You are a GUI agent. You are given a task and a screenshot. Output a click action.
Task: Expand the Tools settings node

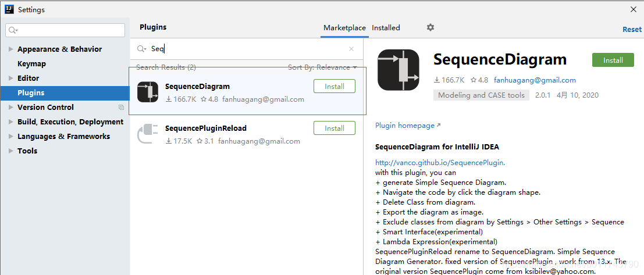[x=11, y=151]
